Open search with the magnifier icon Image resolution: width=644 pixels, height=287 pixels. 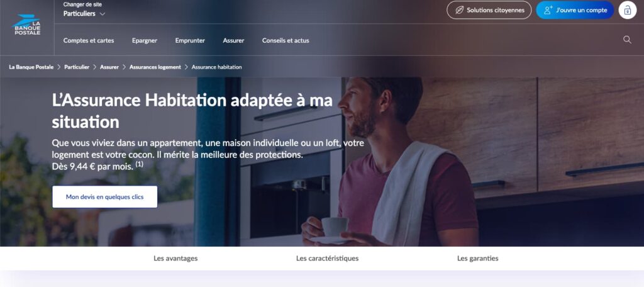627,40
